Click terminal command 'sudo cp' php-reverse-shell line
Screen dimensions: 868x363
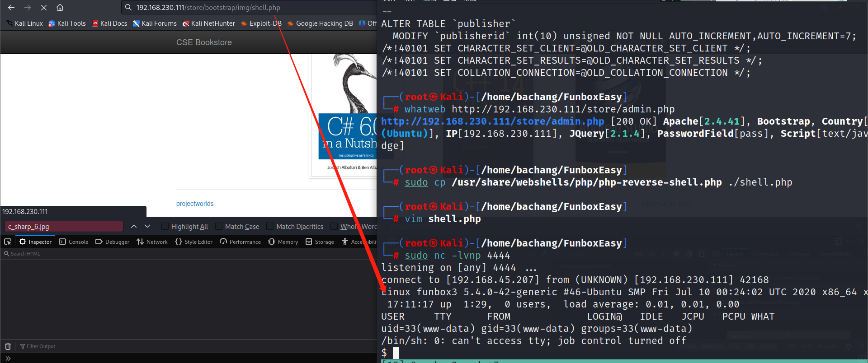598,182
